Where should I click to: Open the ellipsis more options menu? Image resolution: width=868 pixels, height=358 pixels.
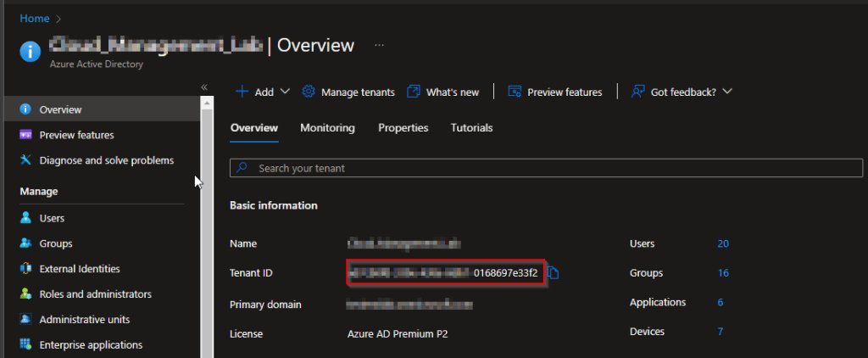coord(379,45)
